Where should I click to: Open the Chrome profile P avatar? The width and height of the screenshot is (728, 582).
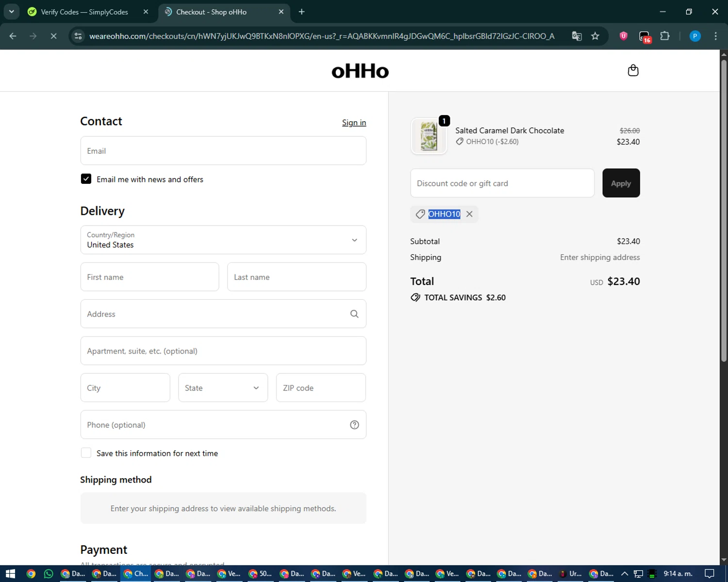[x=695, y=36]
